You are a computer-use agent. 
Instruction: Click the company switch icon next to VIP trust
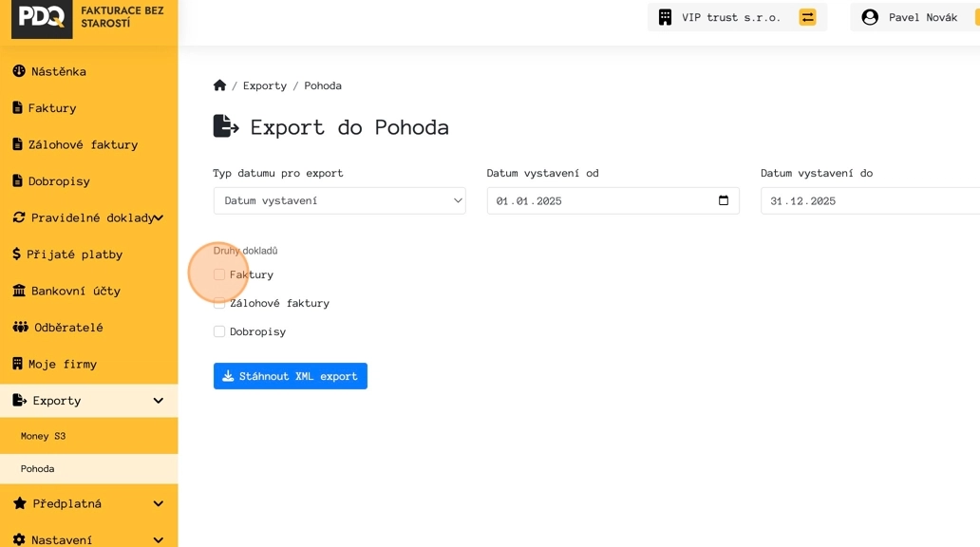point(807,17)
